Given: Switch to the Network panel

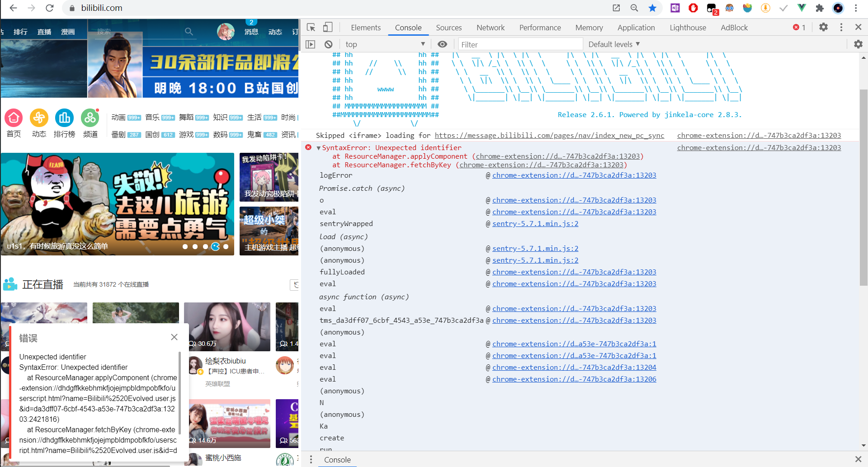Looking at the screenshot, I should coord(491,27).
